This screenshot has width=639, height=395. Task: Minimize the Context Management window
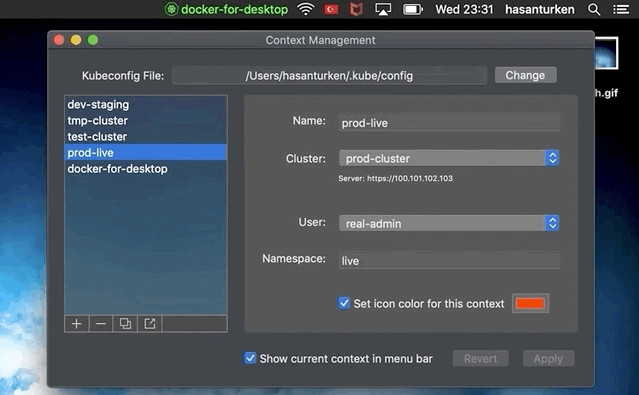click(76, 40)
